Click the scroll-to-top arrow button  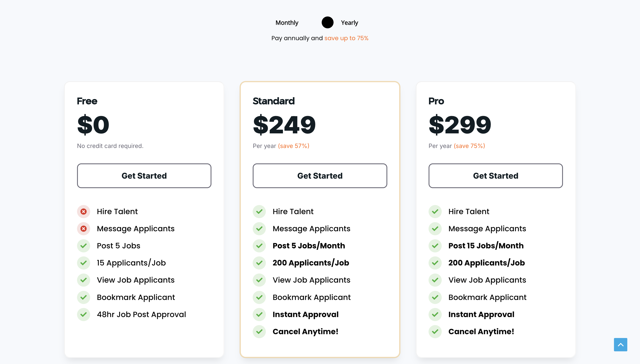click(621, 345)
